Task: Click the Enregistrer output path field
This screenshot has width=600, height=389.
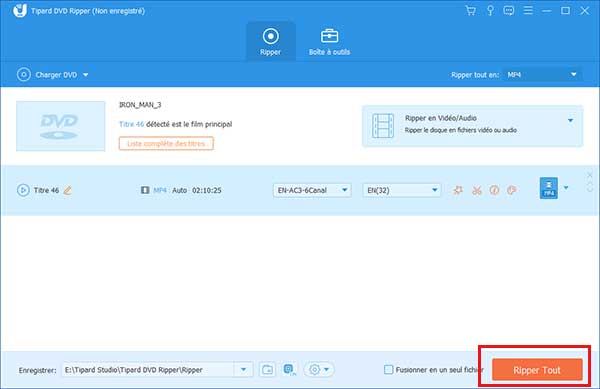Action: pyautogui.click(x=148, y=370)
